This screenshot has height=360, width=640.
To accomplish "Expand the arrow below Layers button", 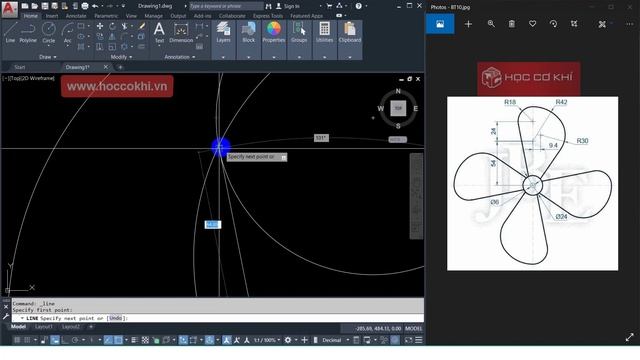I will (223, 57).
